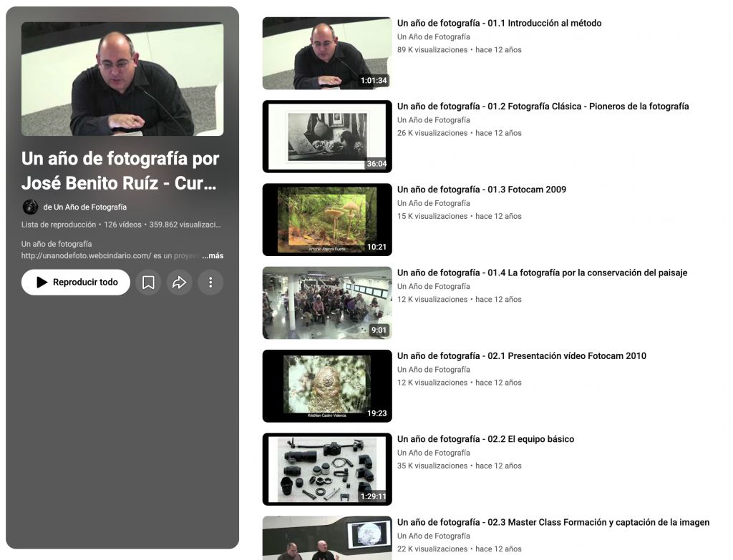Click channel name under 01.3 Fotocam 2009
This screenshot has height=560, width=733.
pos(433,203)
